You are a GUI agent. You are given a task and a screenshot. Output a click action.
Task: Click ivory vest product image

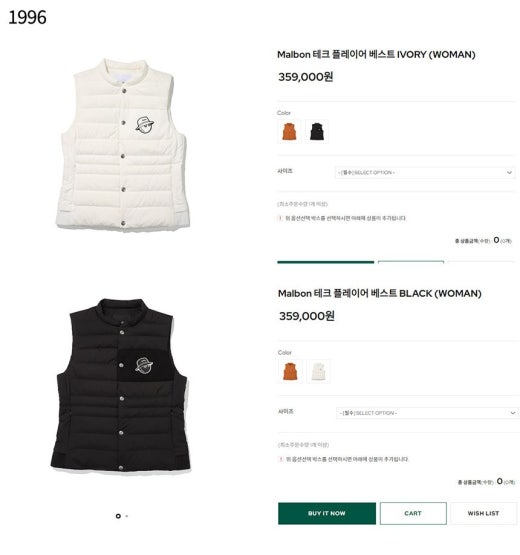tap(122, 145)
